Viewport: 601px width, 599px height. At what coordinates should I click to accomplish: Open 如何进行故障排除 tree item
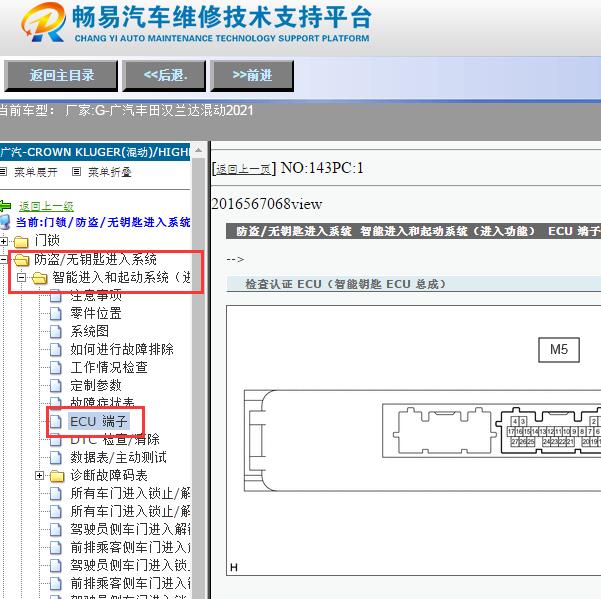121,349
